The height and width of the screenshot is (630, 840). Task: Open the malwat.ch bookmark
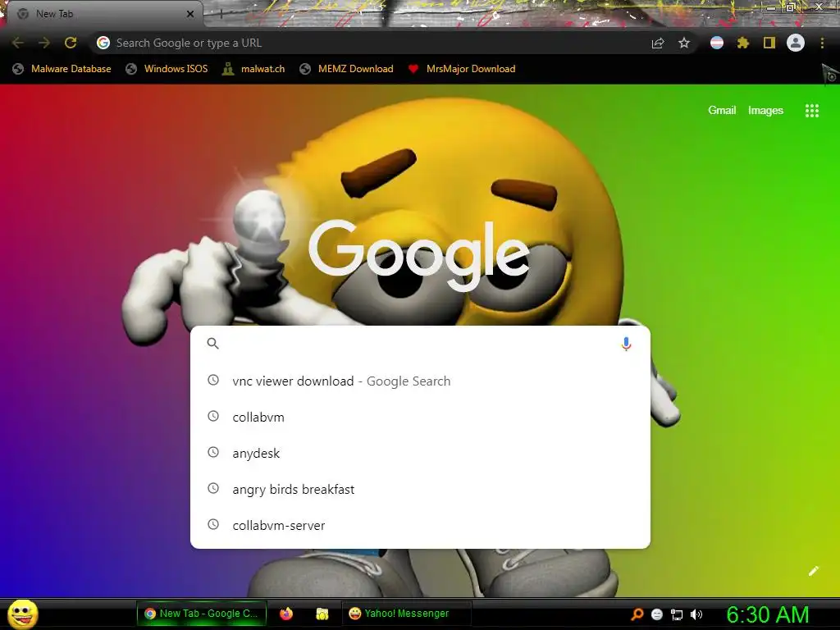click(x=254, y=69)
